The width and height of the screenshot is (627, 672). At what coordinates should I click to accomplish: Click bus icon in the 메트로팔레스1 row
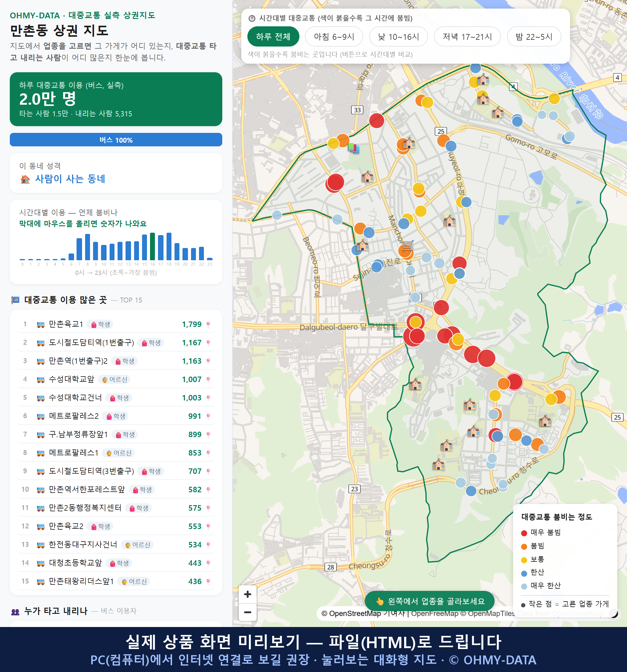click(40, 453)
